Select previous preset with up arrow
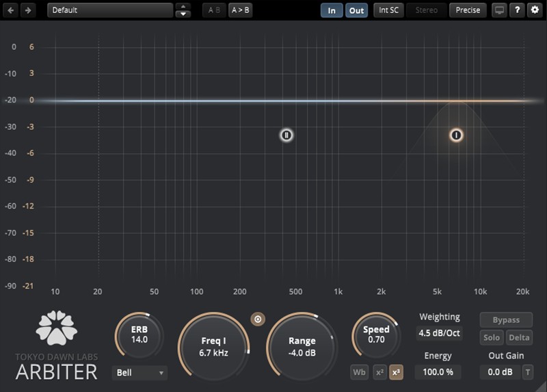 tap(183, 7)
